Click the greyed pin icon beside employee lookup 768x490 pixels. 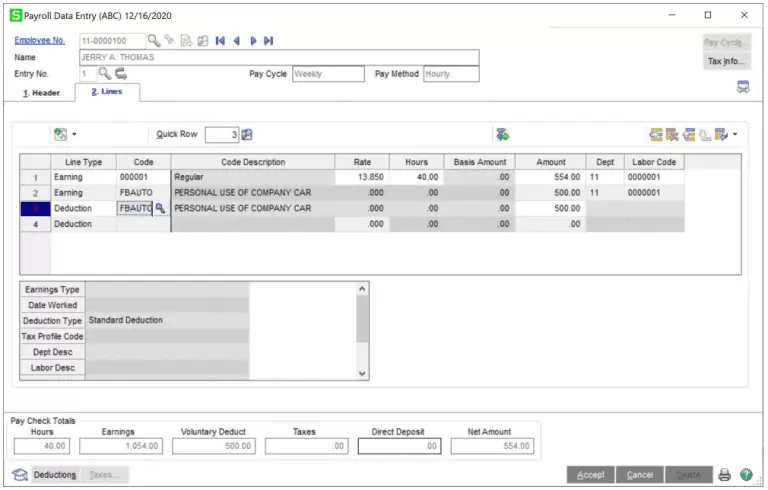tap(169, 40)
